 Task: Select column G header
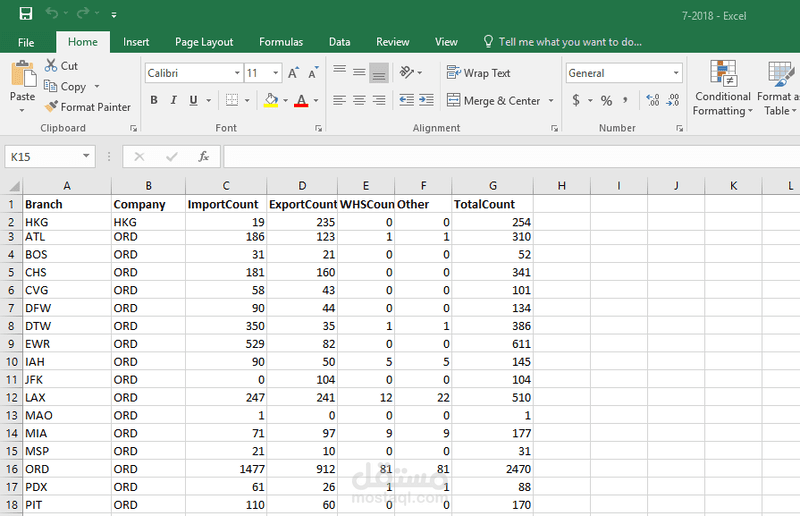click(x=492, y=186)
